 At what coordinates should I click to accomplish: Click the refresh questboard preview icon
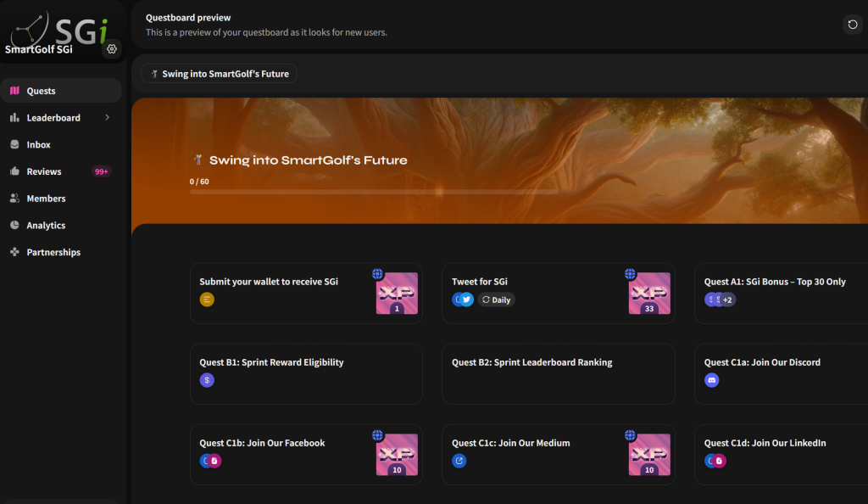(853, 25)
